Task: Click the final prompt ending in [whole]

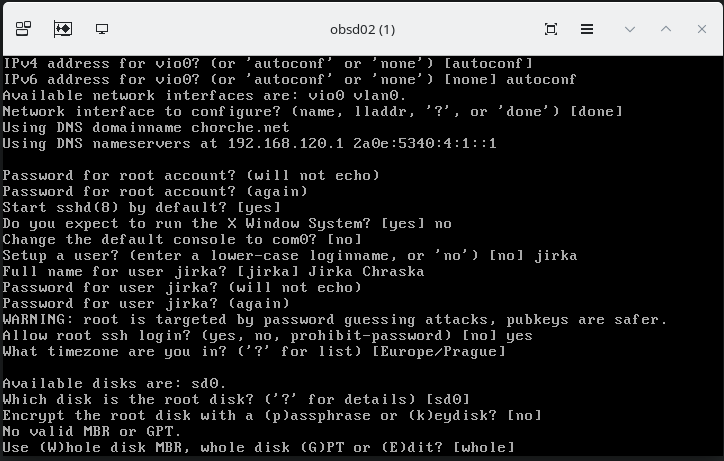Action: [x=258, y=447]
